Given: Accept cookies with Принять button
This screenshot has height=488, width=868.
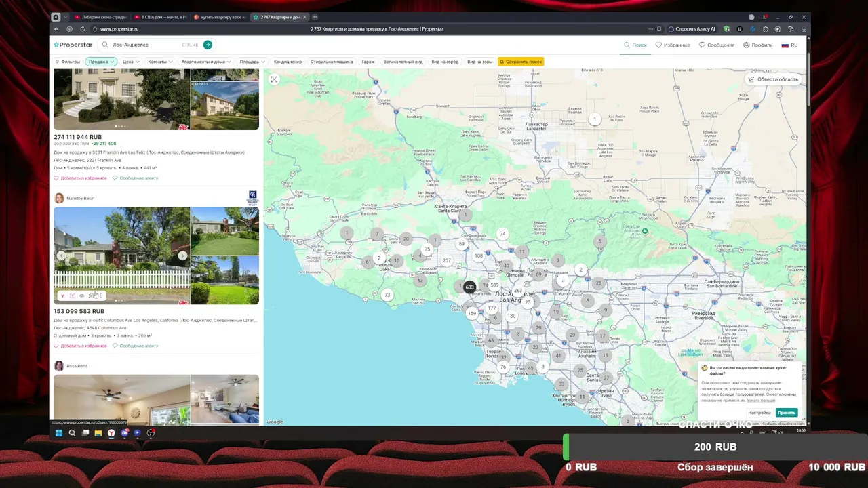Looking at the screenshot, I should tap(787, 413).
